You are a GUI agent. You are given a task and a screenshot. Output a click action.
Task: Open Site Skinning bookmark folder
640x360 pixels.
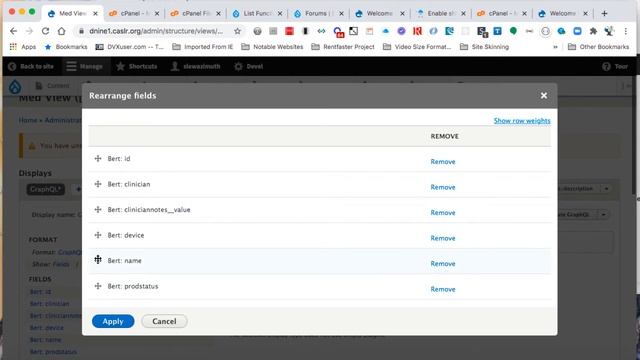tap(484, 47)
